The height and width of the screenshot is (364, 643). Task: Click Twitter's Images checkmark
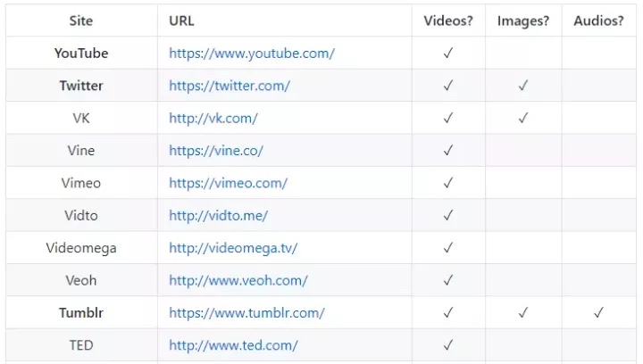(522, 86)
